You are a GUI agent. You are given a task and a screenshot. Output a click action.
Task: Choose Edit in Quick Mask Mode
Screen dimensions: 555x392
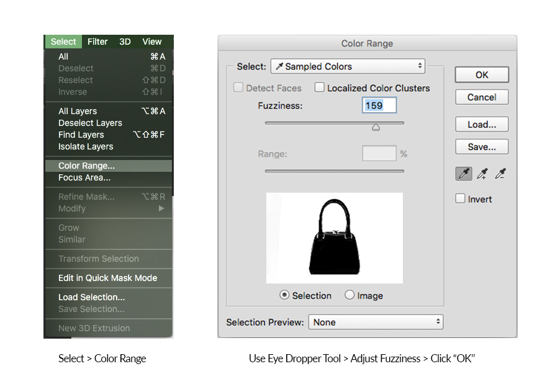107,278
